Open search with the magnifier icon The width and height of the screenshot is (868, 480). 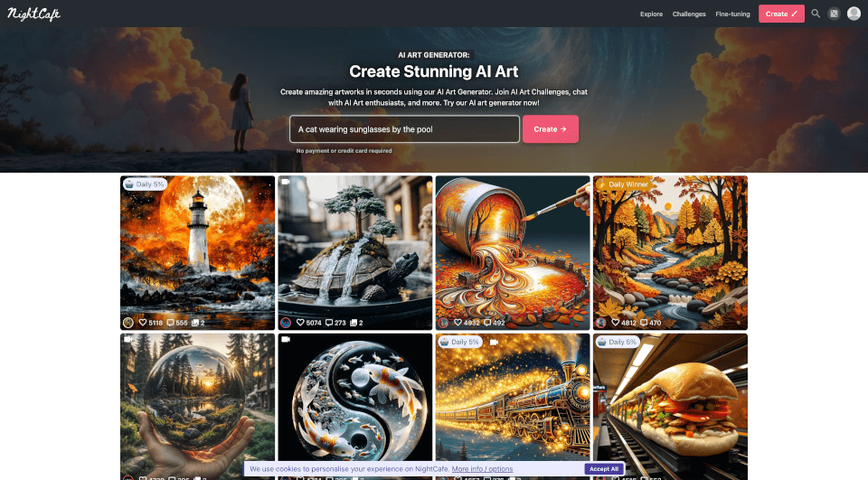(x=816, y=14)
